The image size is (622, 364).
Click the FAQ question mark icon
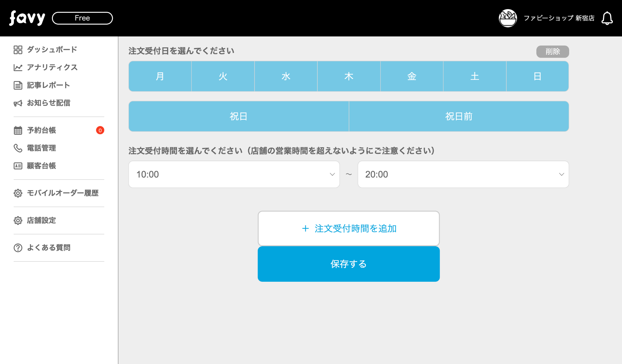pyautogui.click(x=18, y=248)
